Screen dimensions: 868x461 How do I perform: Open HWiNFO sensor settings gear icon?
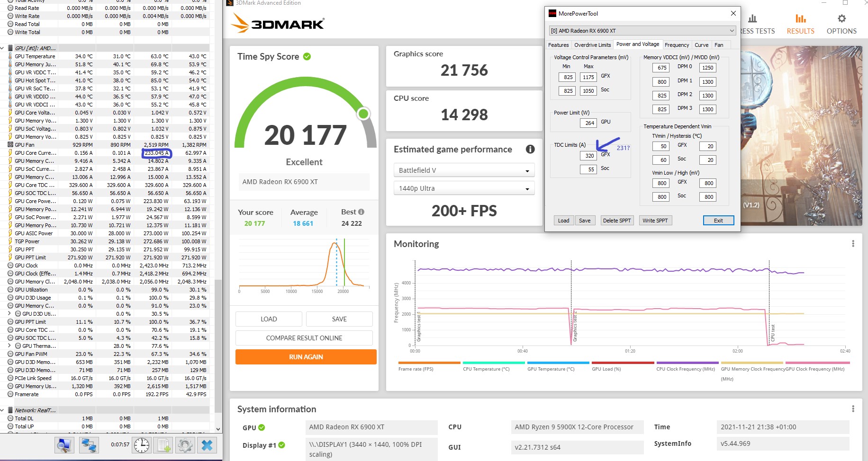pos(185,445)
